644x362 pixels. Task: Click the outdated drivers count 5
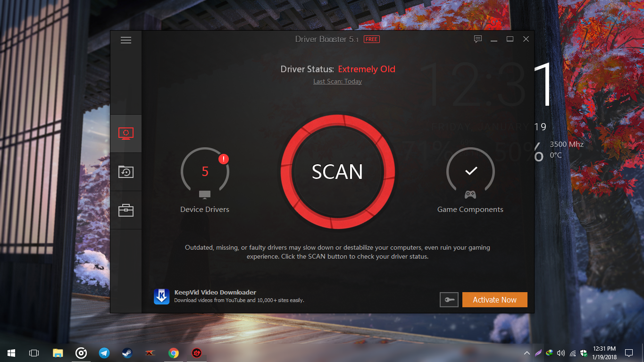click(x=205, y=171)
